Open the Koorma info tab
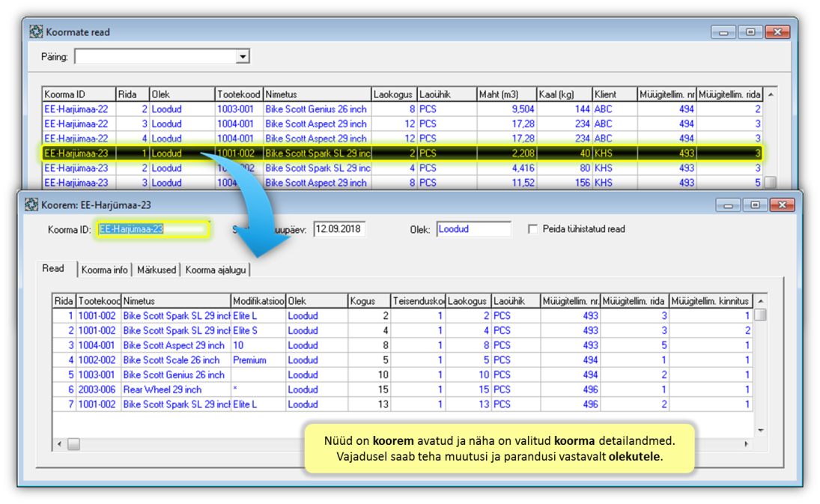Image resolution: width=820 pixels, height=504 pixels. 105,270
